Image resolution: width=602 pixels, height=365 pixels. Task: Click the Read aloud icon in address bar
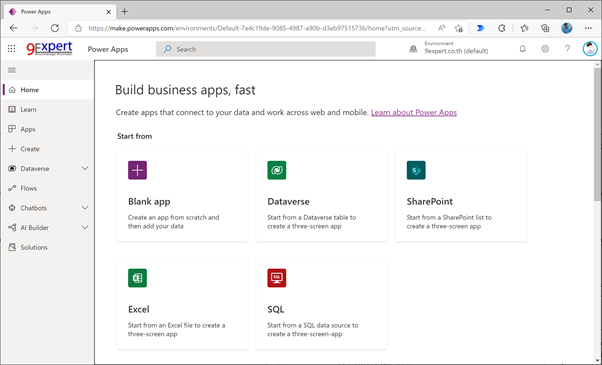[442, 28]
